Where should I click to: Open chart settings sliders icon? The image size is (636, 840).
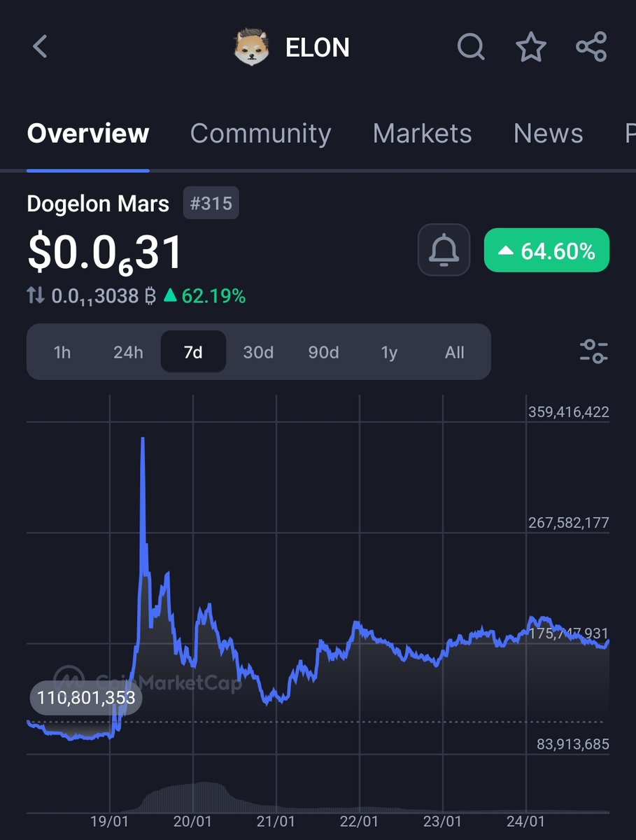pos(594,351)
